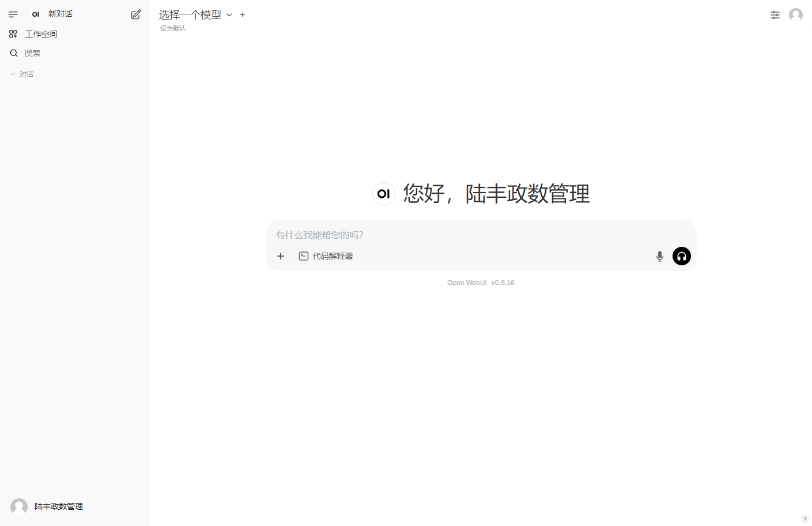The width and height of the screenshot is (812, 526).
Task: Open the 选择一个模型 model dropdown
Action: 195,15
